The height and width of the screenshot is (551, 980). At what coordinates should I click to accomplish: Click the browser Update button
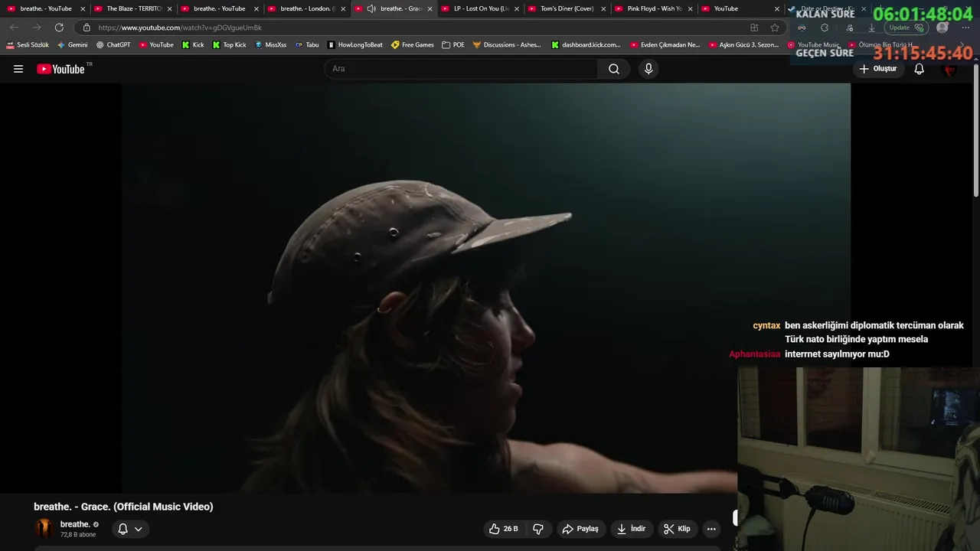[905, 28]
